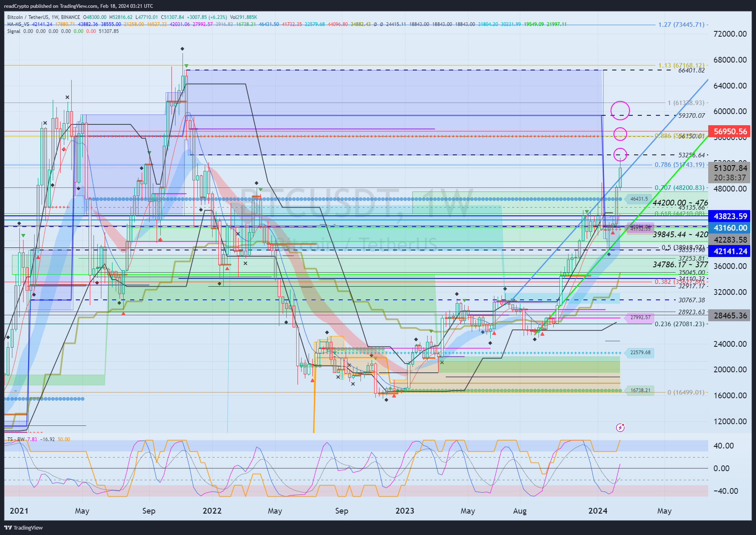Click the 40.00 indicator axis tick
This screenshot has height=535, width=756.
(724, 446)
